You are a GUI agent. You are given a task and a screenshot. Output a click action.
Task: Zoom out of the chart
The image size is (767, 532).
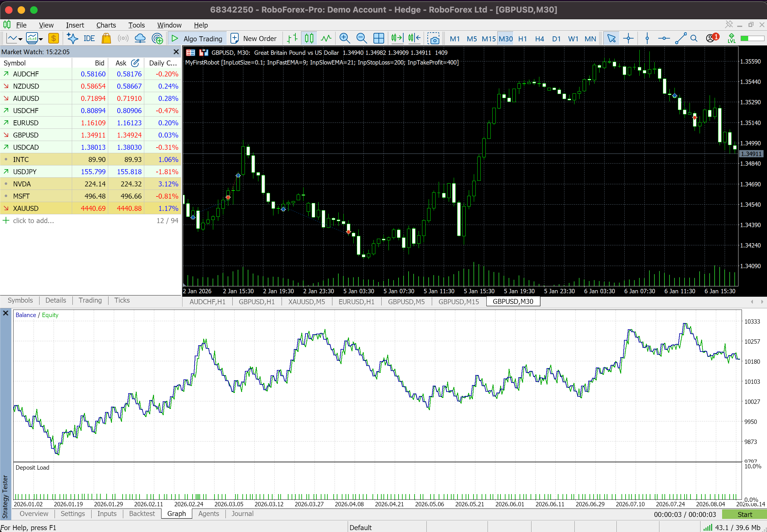361,38
